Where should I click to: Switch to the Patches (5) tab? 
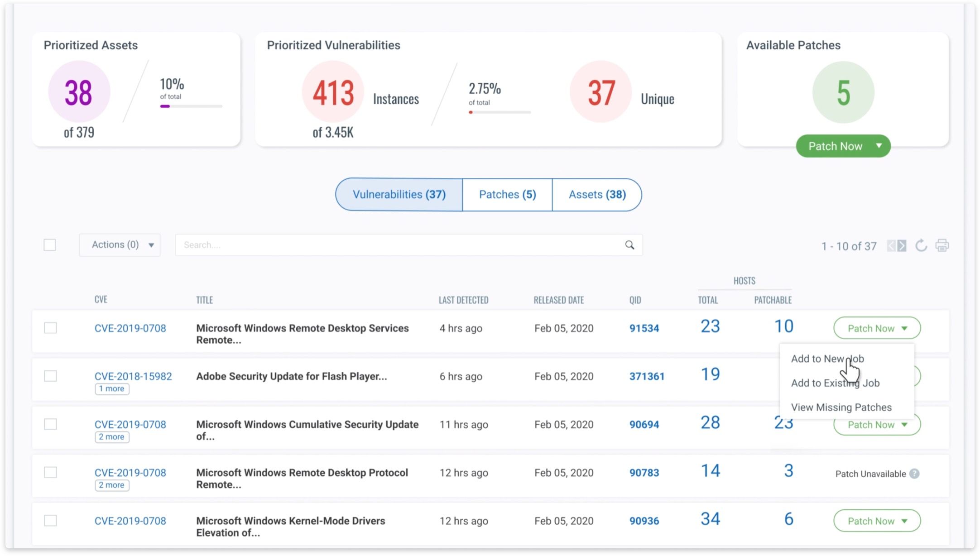(x=507, y=194)
